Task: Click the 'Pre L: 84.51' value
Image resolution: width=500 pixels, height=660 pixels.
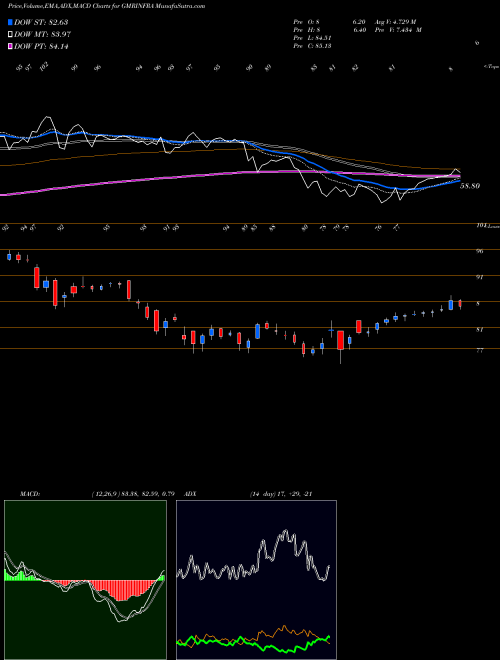Action: pyautogui.click(x=312, y=38)
